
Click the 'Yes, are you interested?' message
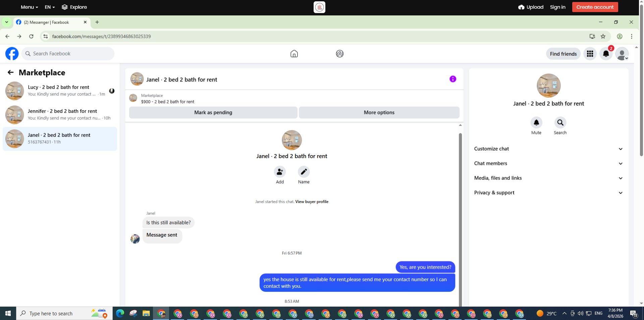(425, 267)
